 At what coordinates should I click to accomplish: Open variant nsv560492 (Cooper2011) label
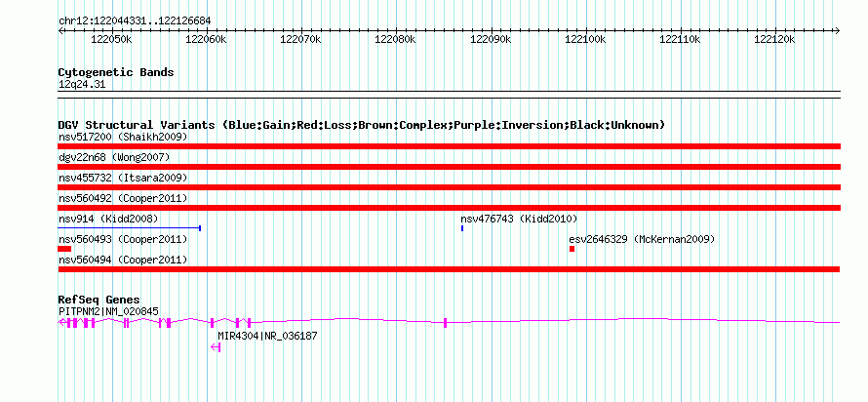pos(123,198)
